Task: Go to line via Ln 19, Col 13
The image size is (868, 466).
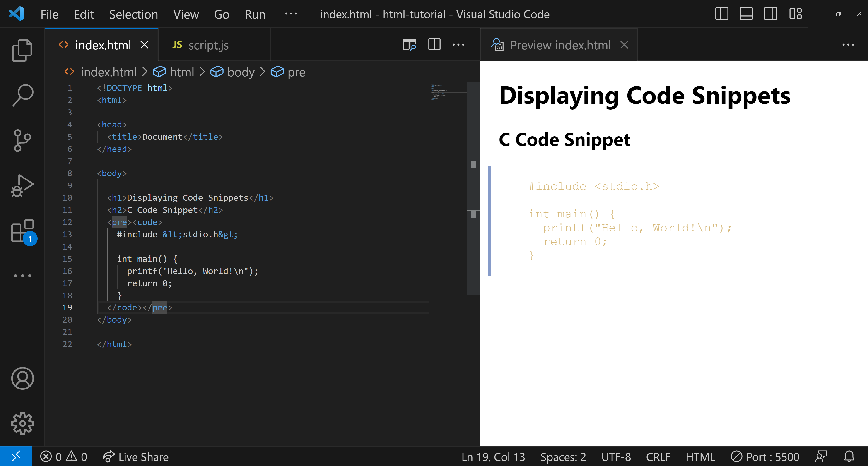Action: (493, 457)
